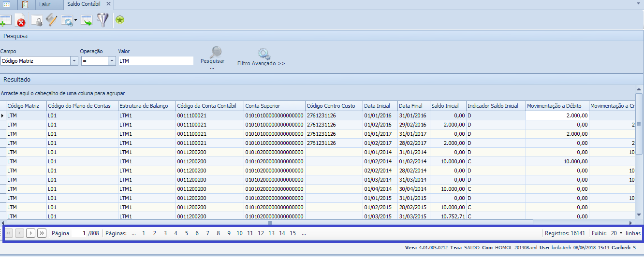Close the Saldo Contábil tab

point(108,4)
